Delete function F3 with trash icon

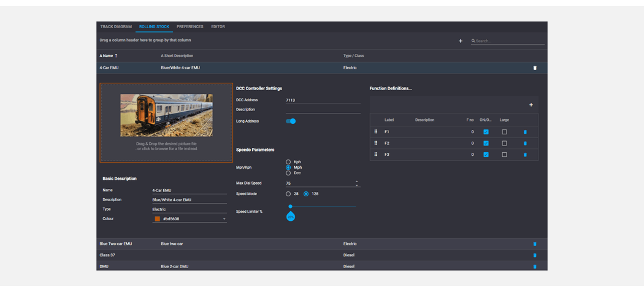click(525, 155)
